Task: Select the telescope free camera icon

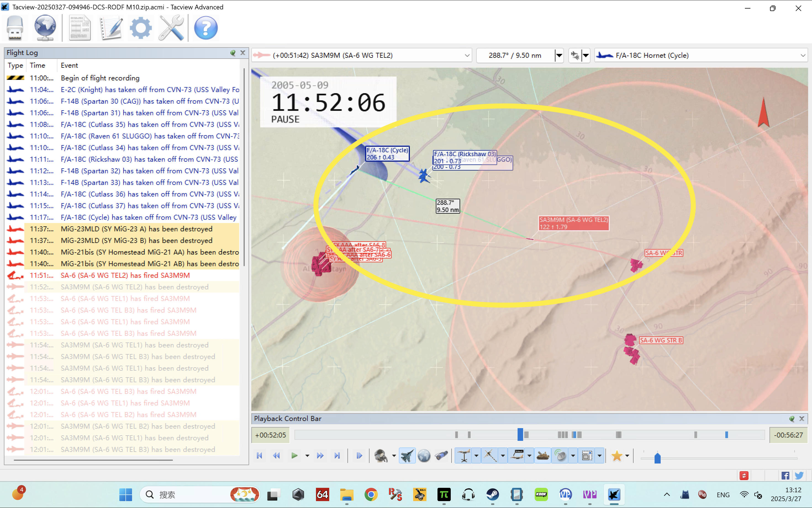Action: (x=441, y=455)
